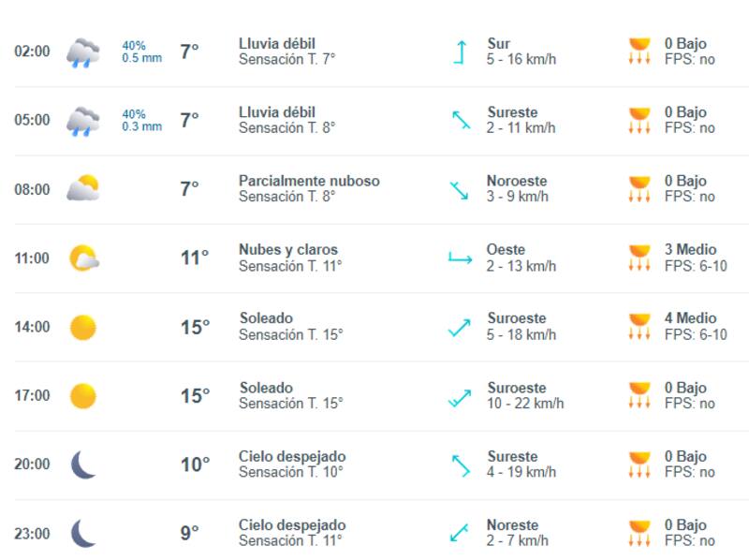Click the 15° temperature at 14:00
The width and height of the screenshot is (749, 560).
click(195, 328)
